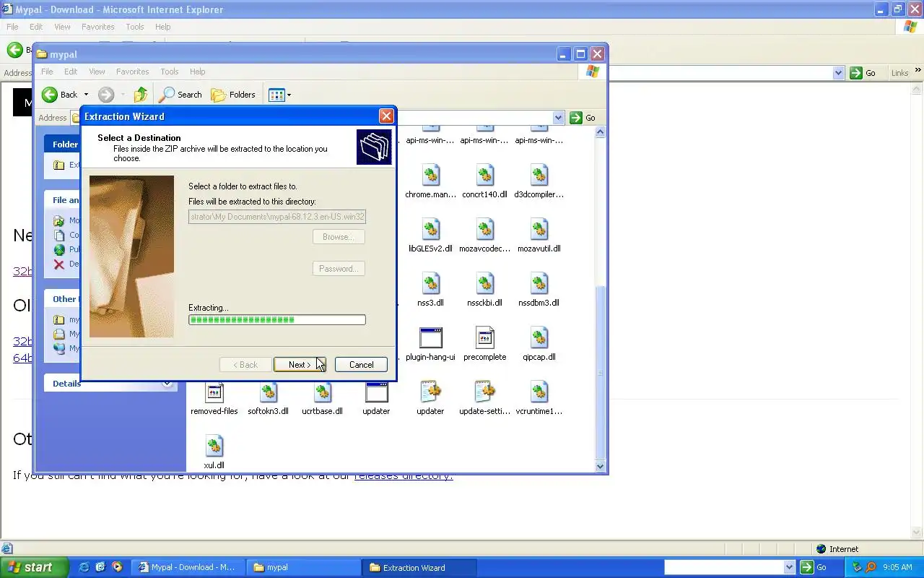Screen dimensions: 924x578
Task: Click the Up folder icon in mypal toolbar
Action: 141,95
